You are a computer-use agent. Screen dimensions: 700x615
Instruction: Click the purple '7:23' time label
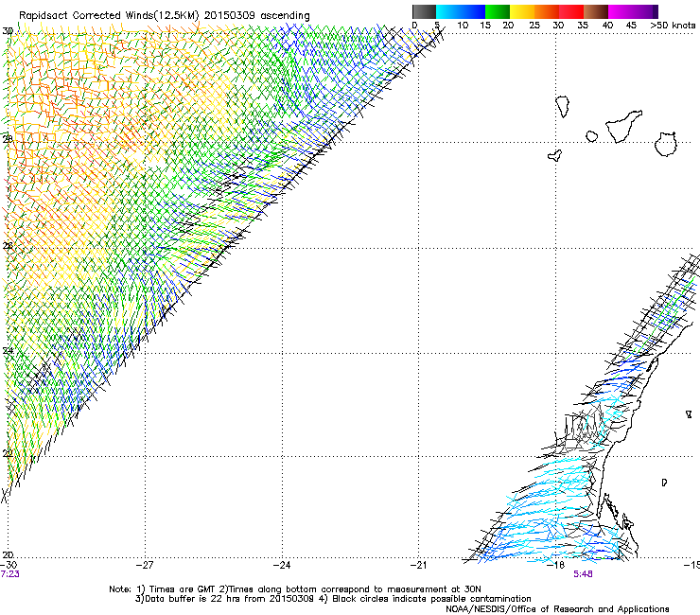pyautogui.click(x=9, y=574)
